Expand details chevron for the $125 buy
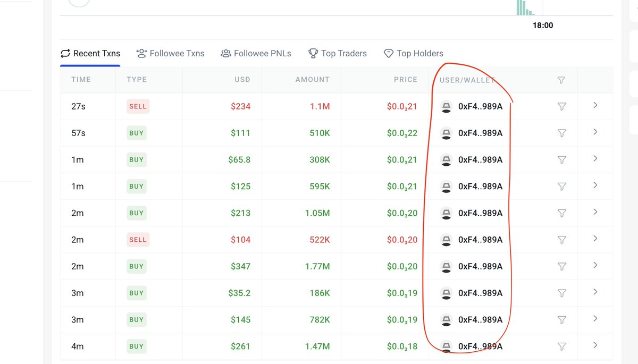Image resolution: width=638 pixels, height=364 pixels. [595, 185]
